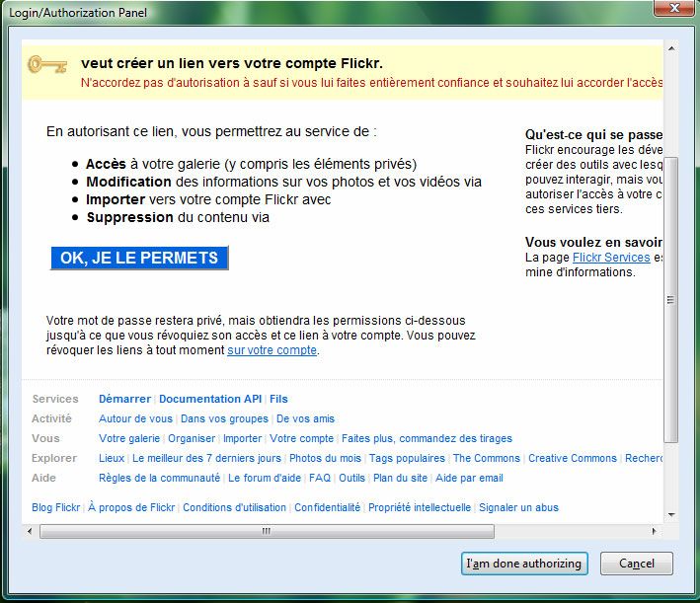
Task: Open Votre compte footer link
Action: [301, 438]
